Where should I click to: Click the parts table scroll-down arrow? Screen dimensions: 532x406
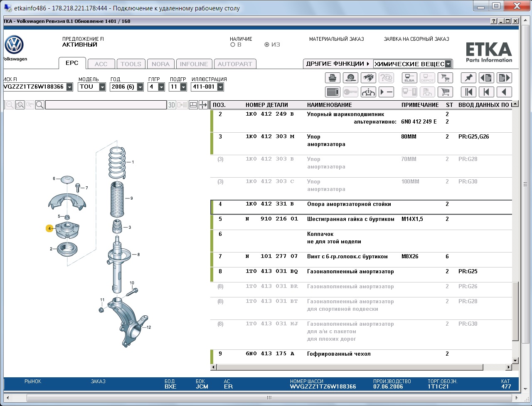(515, 361)
